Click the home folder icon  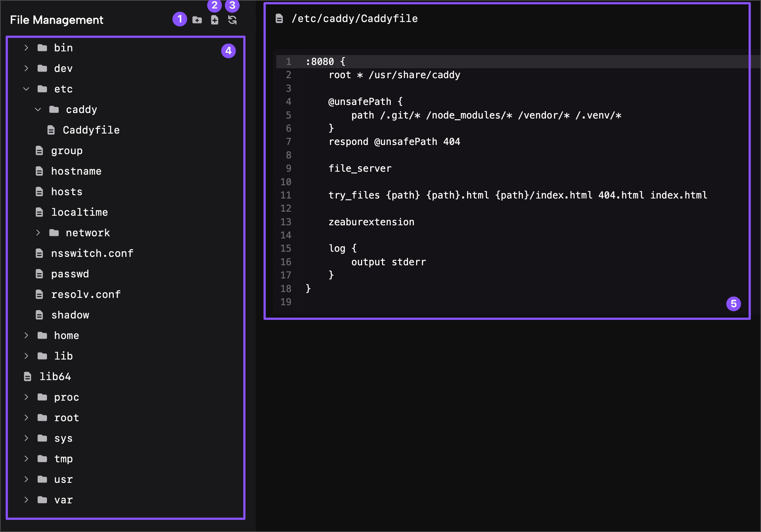(42, 335)
